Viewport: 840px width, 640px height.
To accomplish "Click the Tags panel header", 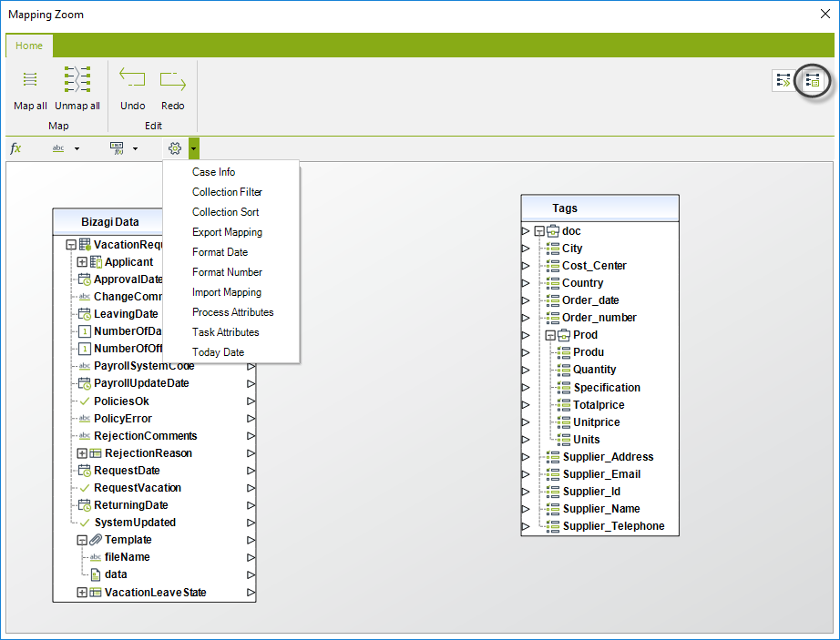I will (x=600, y=208).
